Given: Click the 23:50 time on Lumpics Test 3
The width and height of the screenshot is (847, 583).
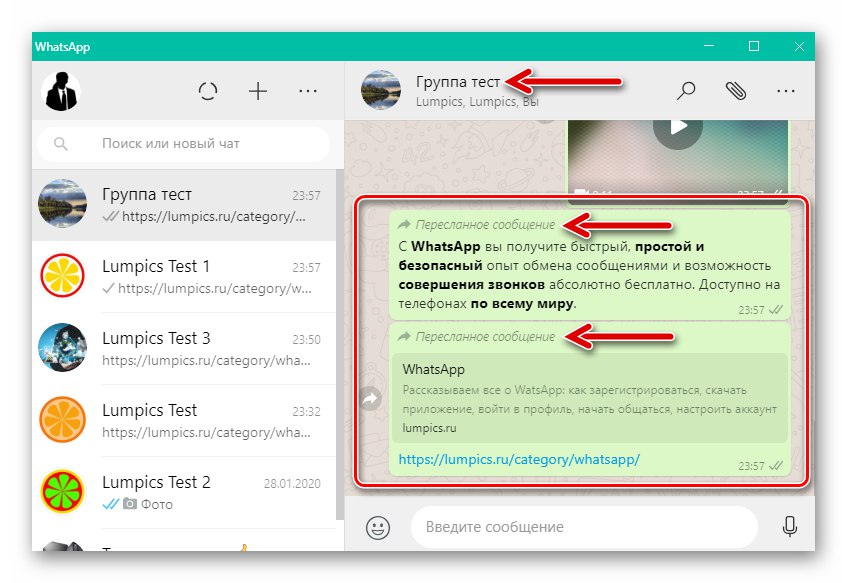Looking at the screenshot, I should (306, 339).
